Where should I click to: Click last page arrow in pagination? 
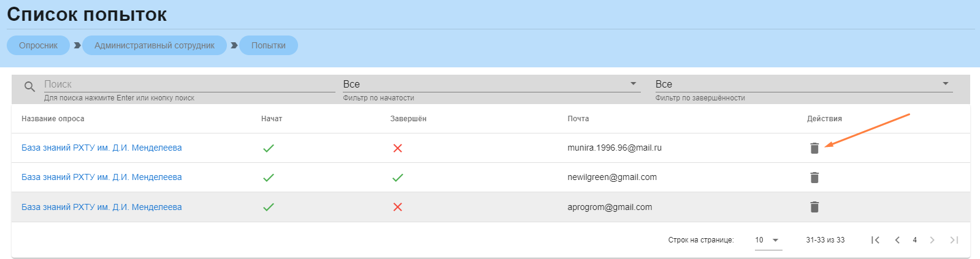pos(954,240)
